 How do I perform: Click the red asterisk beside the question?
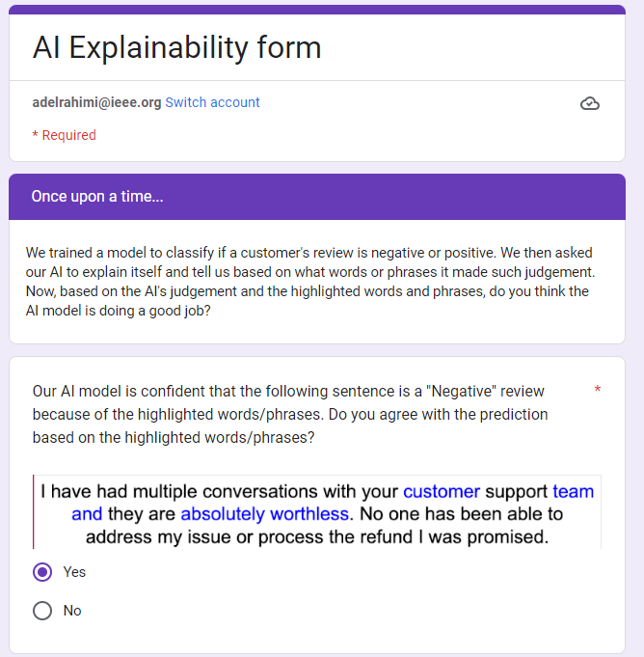point(598,391)
